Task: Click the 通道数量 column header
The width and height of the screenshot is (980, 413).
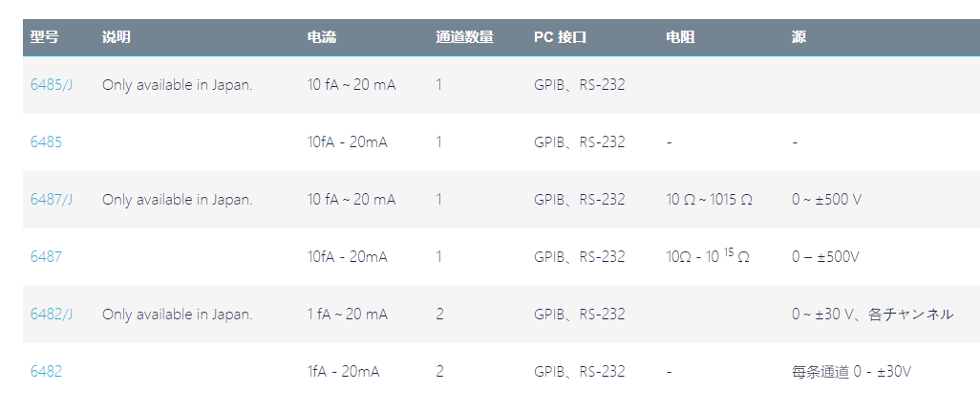Action: tap(465, 37)
